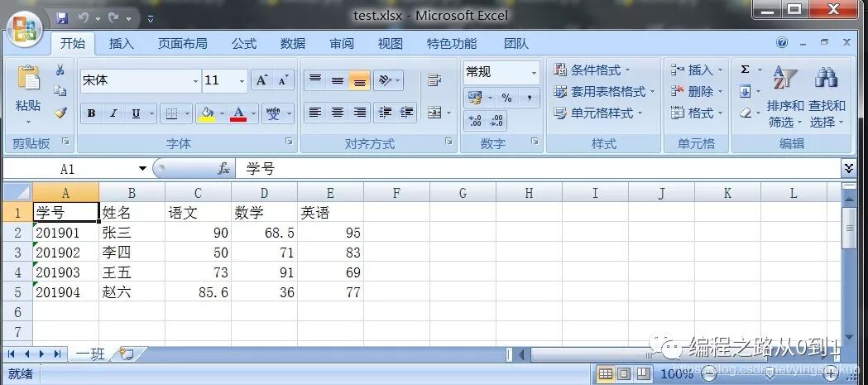The image size is (868, 385).
Task: Save the workbook via quick access
Action: [62, 18]
